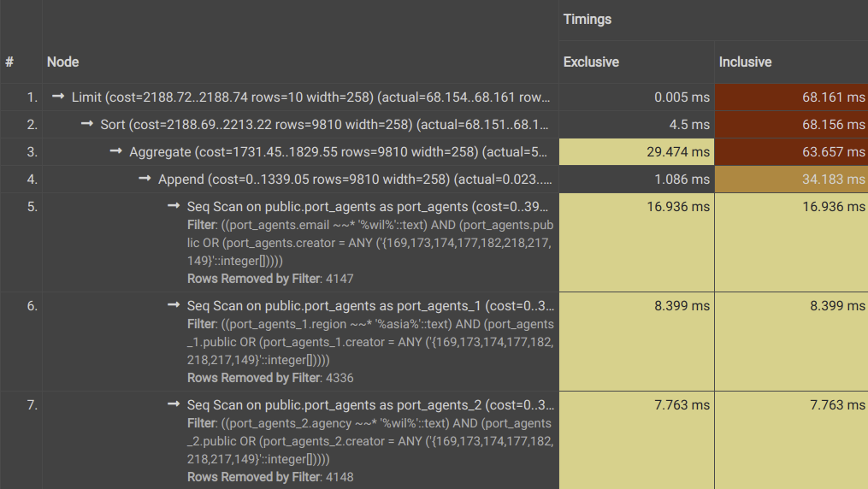Viewport: 868px width, 489px height.
Task: Click the arrow icon beside Sort node
Action: 87,124
